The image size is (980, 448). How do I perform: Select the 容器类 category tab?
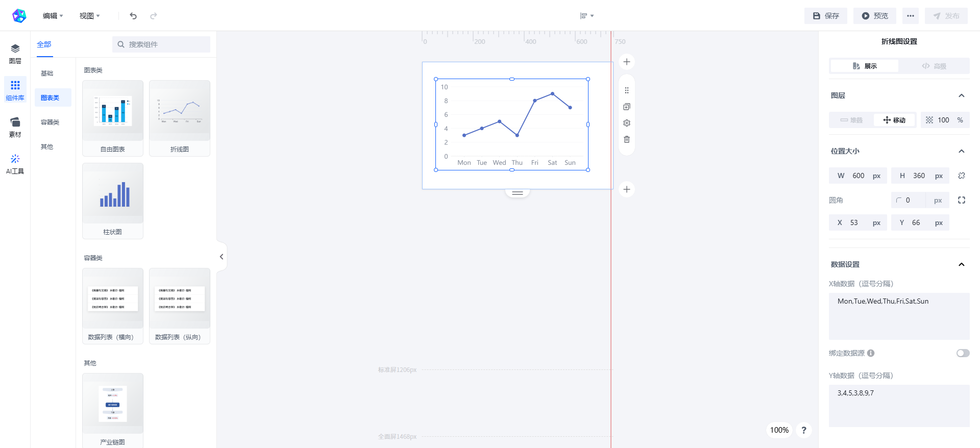[x=50, y=122]
